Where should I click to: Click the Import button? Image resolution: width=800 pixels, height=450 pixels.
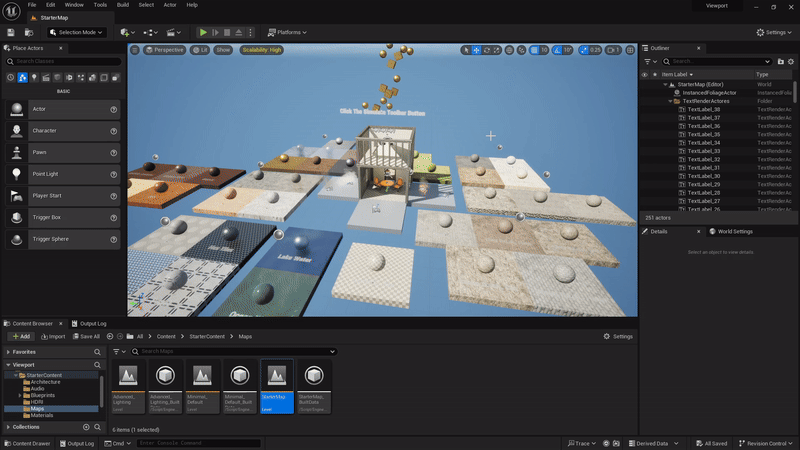click(x=53, y=336)
